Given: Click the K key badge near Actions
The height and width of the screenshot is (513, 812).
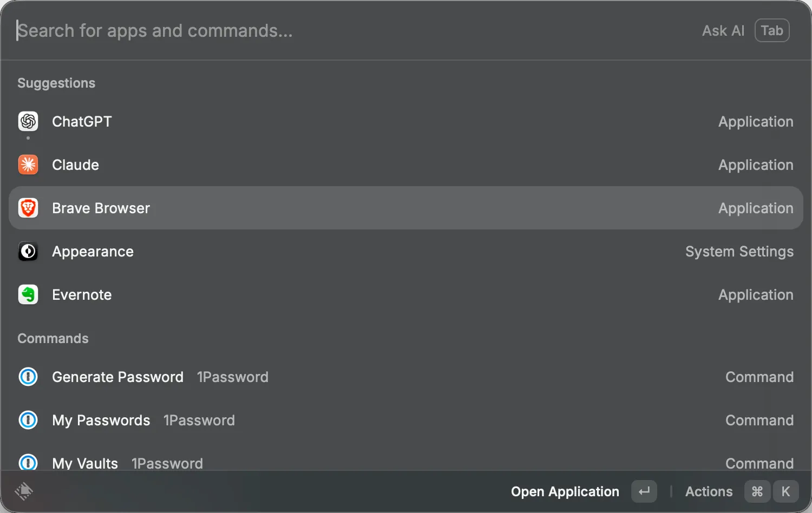Looking at the screenshot, I should point(785,491).
